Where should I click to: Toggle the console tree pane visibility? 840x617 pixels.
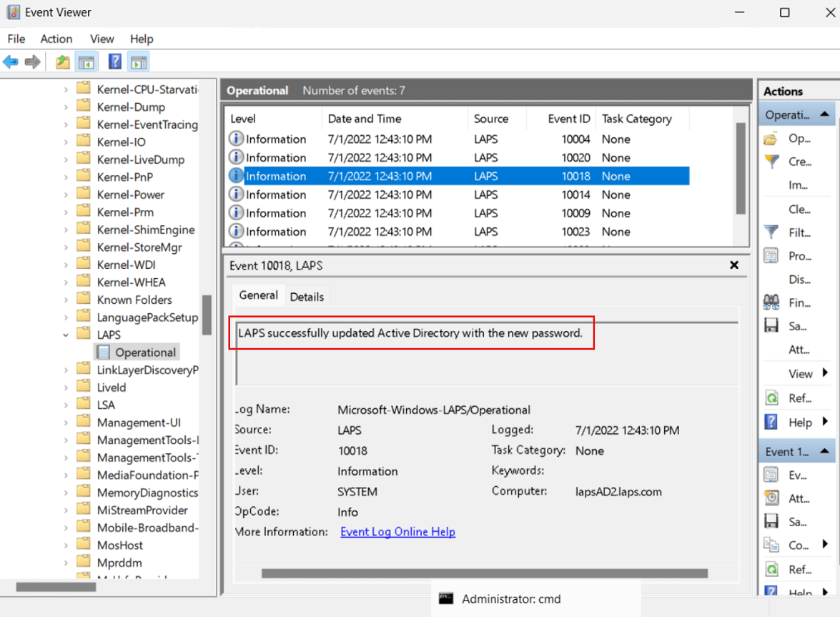[x=87, y=61]
